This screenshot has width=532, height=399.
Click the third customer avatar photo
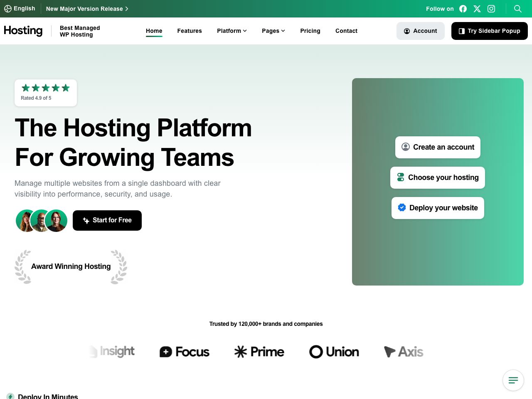point(57,221)
